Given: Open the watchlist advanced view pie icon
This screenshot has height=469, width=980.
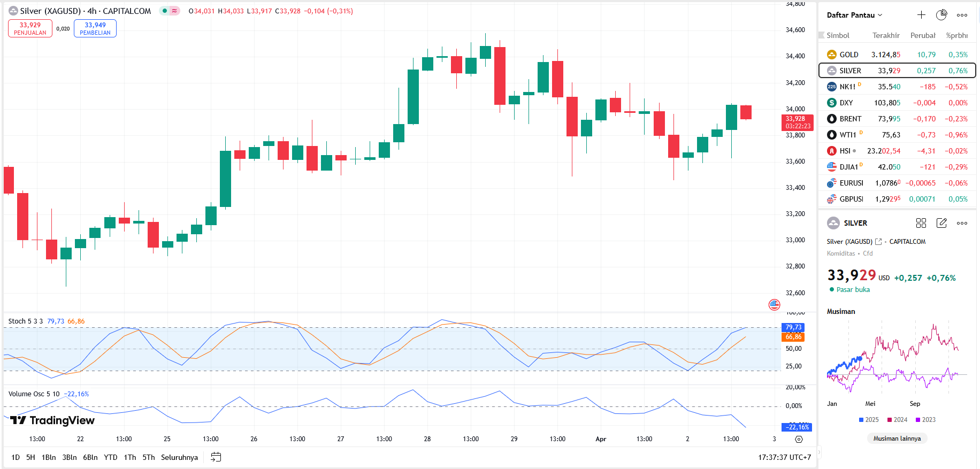Looking at the screenshot, I should 941,15.
